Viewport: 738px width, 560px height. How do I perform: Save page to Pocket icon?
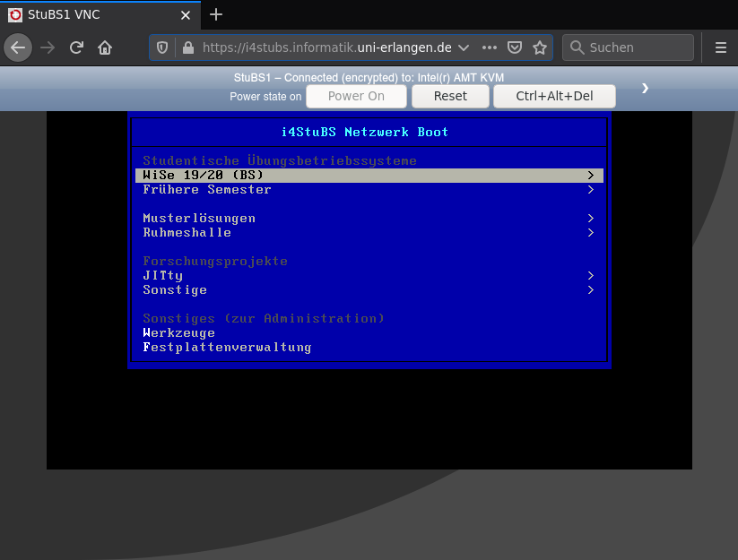(x=514, y=47)
